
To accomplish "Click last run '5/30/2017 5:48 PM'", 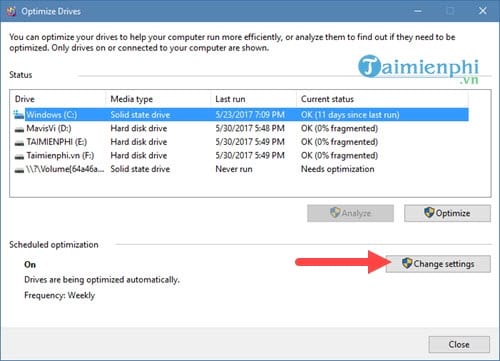I will pyautogui.click(x=250, y=128).
